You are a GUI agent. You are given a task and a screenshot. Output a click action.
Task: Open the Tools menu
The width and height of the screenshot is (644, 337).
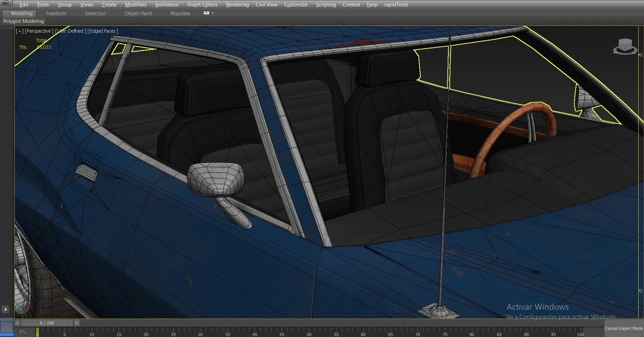(43, 5)
